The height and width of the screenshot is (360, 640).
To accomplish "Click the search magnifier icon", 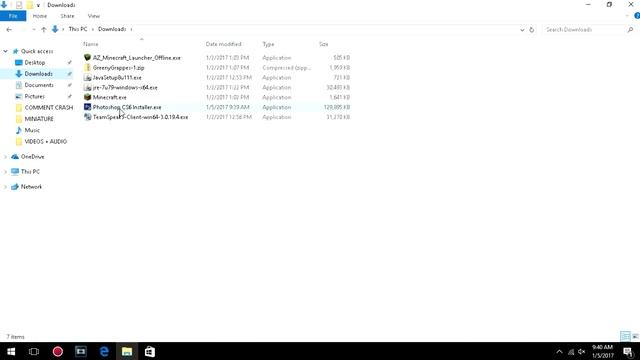I will coord(630,30).
